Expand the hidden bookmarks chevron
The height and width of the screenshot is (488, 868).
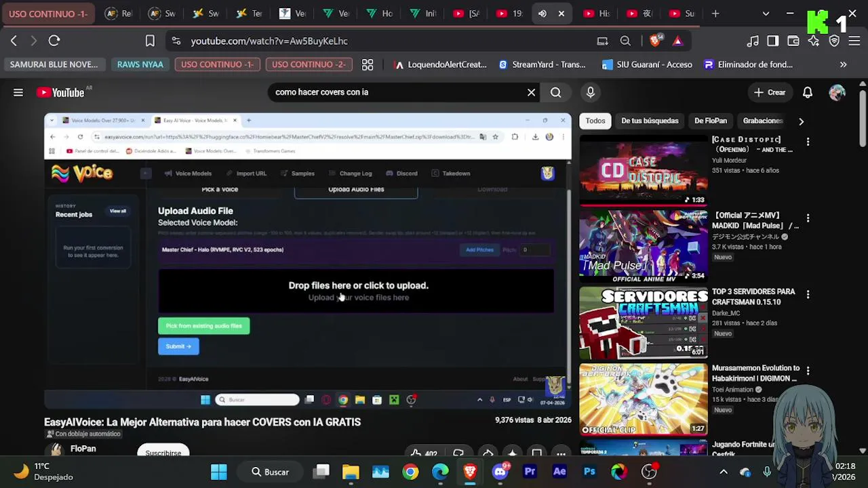[844, 64]
